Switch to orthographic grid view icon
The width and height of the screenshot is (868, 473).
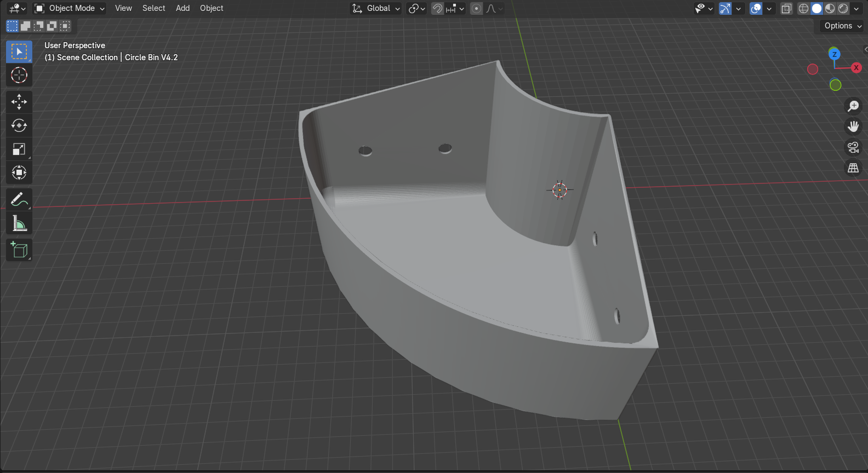(853, 168)
